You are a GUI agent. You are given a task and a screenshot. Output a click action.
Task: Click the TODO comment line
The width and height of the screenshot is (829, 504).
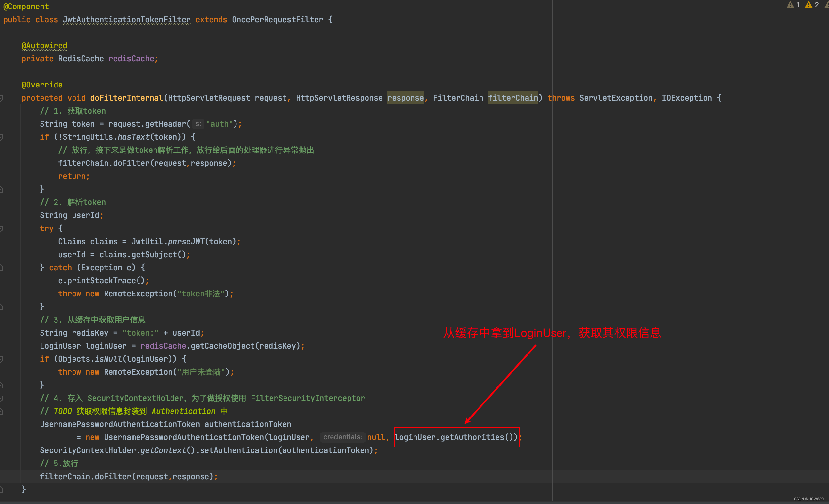coord(134,411)
